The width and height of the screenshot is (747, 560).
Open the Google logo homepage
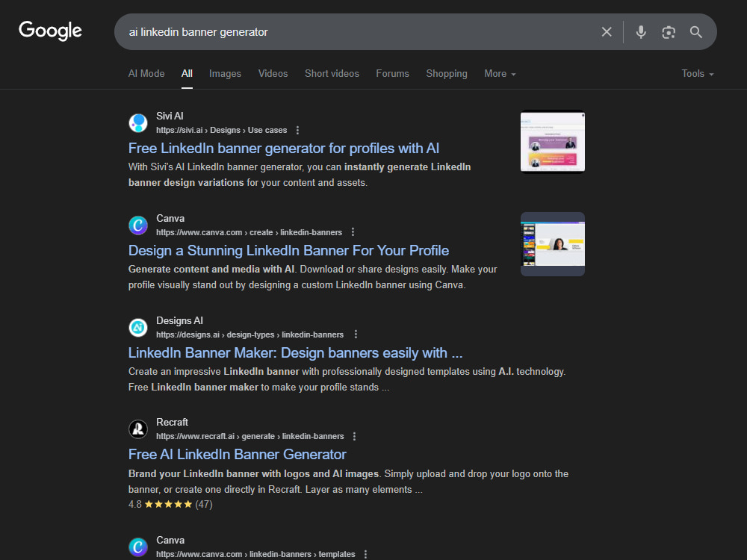click(50, 31)
